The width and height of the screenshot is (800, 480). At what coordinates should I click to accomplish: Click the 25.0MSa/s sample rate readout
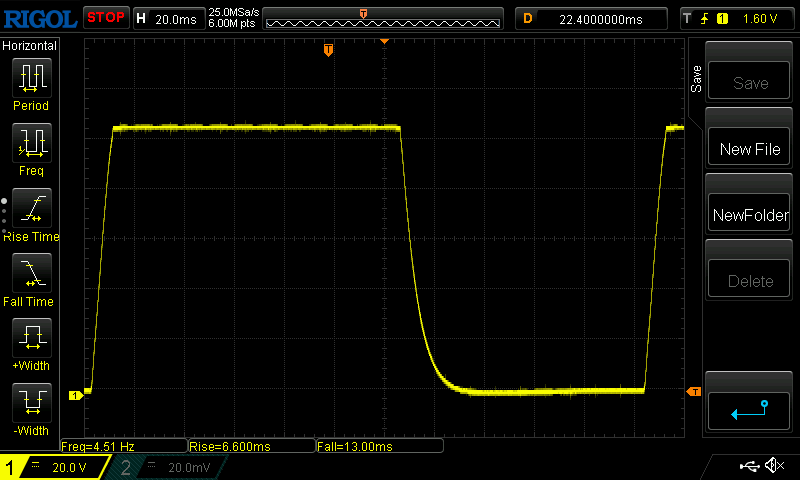tap(234, 12)
